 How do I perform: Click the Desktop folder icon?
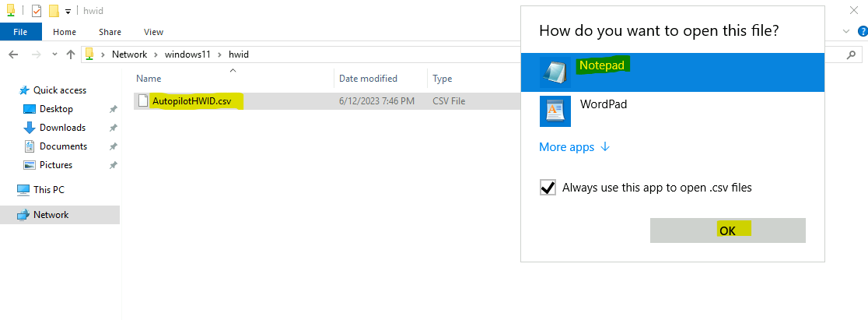[x=30, y=109]
